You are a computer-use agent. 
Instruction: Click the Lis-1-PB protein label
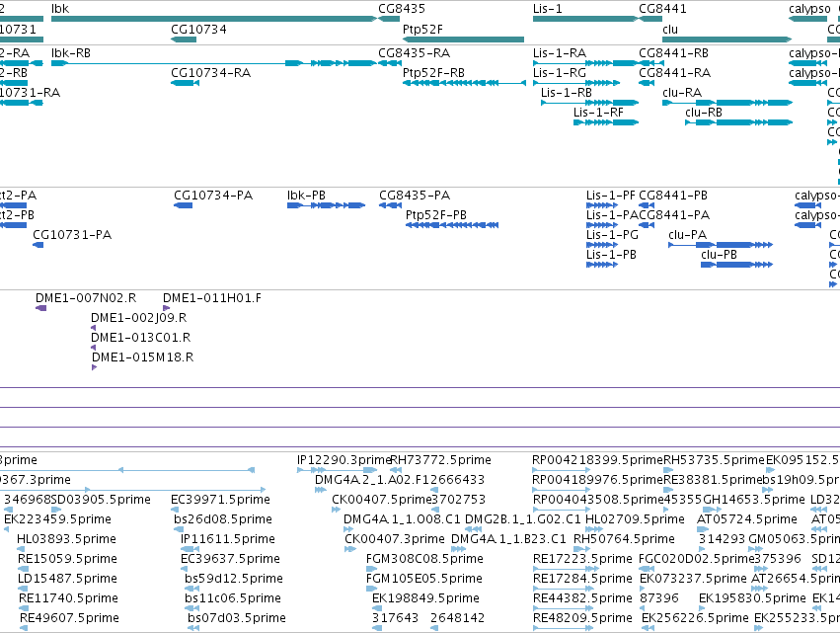point(611,255)
